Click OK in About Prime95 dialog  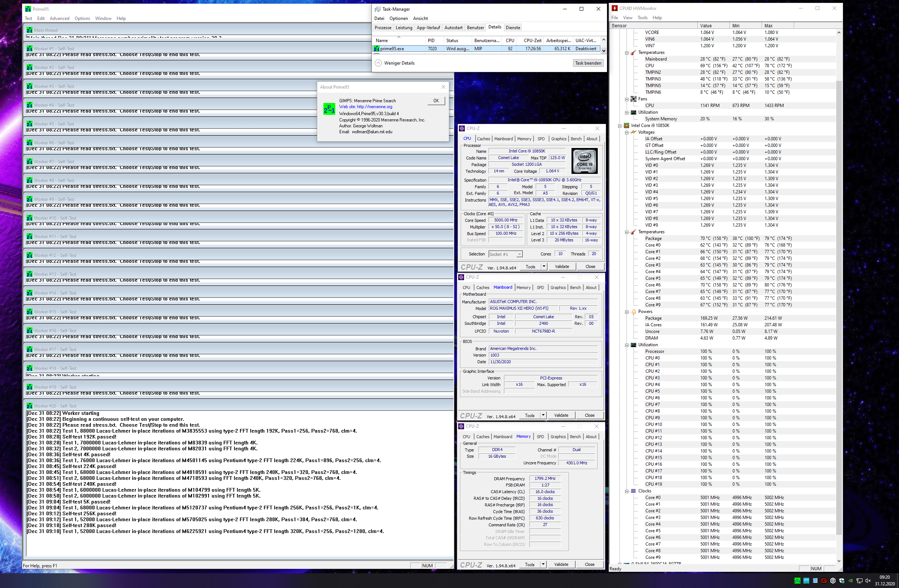point(436,100)
